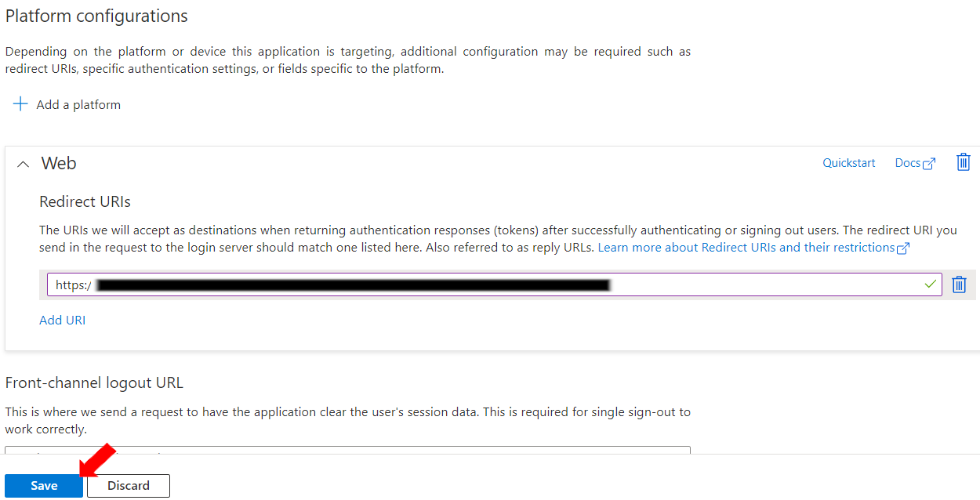
Task: Click external-link icon after Redirect URIs restrictions
Action: coord(903,248)
